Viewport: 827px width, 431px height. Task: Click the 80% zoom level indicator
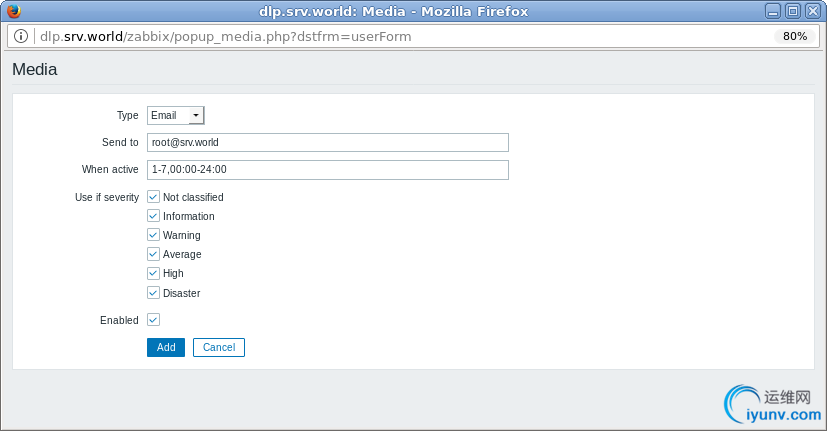795,36
